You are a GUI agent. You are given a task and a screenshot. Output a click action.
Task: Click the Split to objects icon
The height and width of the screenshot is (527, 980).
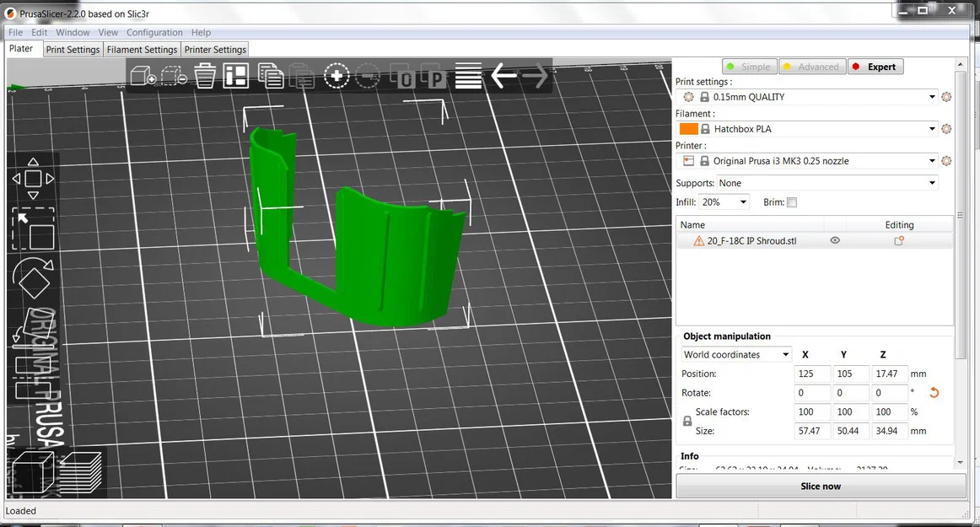[403, 76]
